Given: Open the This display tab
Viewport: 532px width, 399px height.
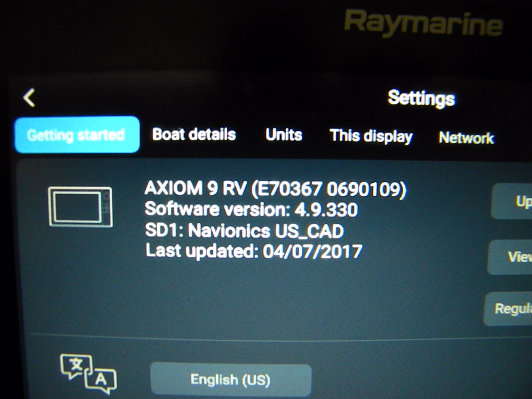Looking at the screenshot, I should pyautogui.click(x=371, y=136).
